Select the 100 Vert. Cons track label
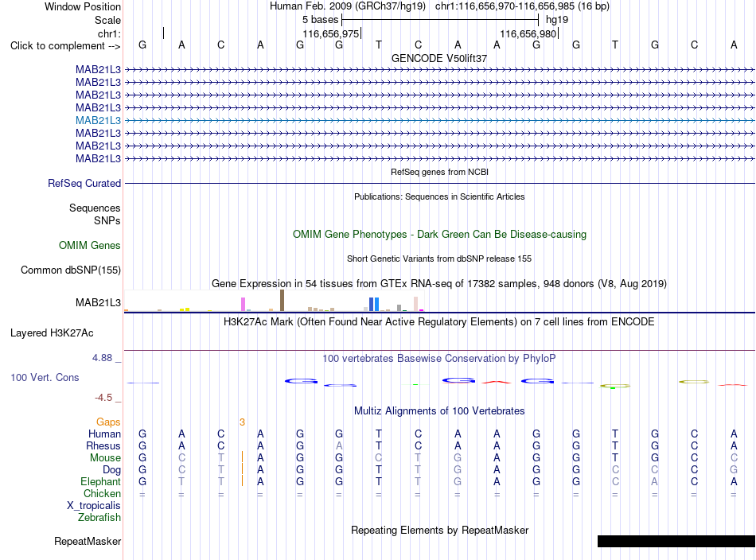 pyautogui.click(x=45, y=377)
